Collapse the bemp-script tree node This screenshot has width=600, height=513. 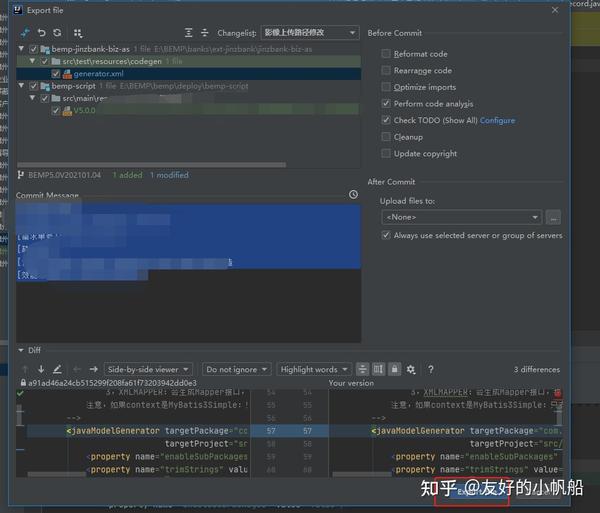pos(21,85)
